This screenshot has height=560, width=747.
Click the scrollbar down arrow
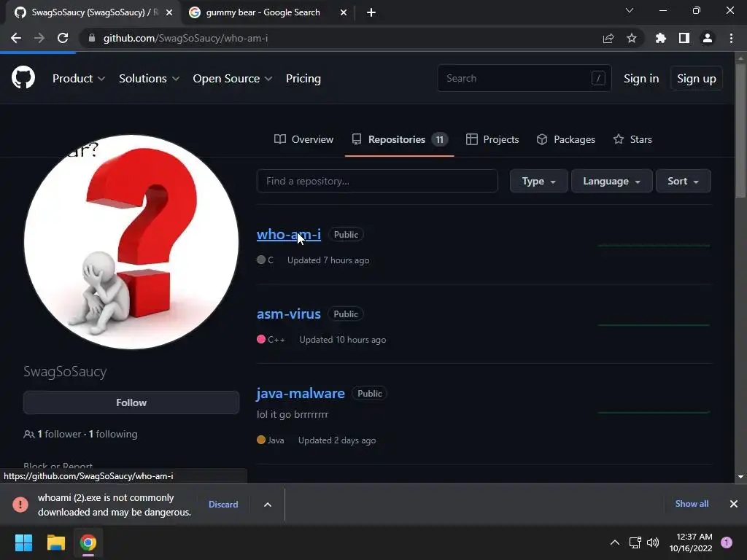point(740,477)
